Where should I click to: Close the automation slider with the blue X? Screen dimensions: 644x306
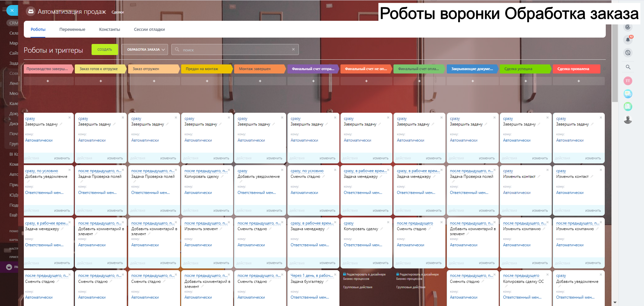coord(12,10)
